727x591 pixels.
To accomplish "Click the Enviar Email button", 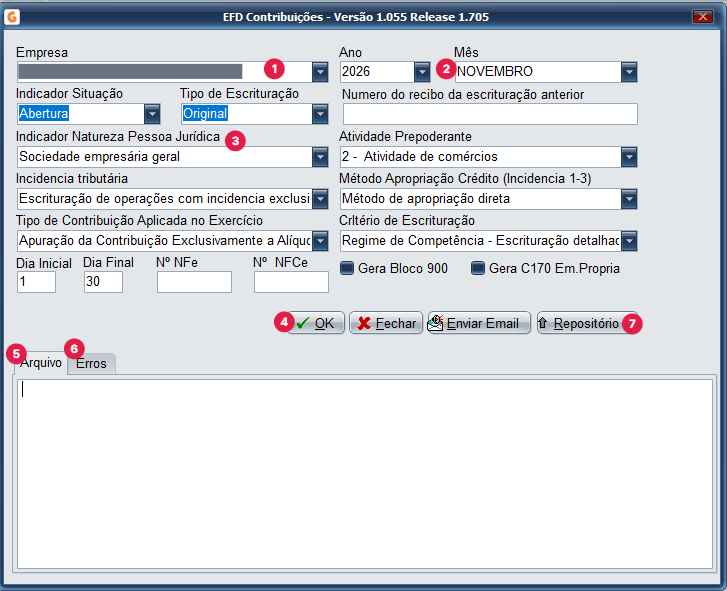I will point(479,323).
